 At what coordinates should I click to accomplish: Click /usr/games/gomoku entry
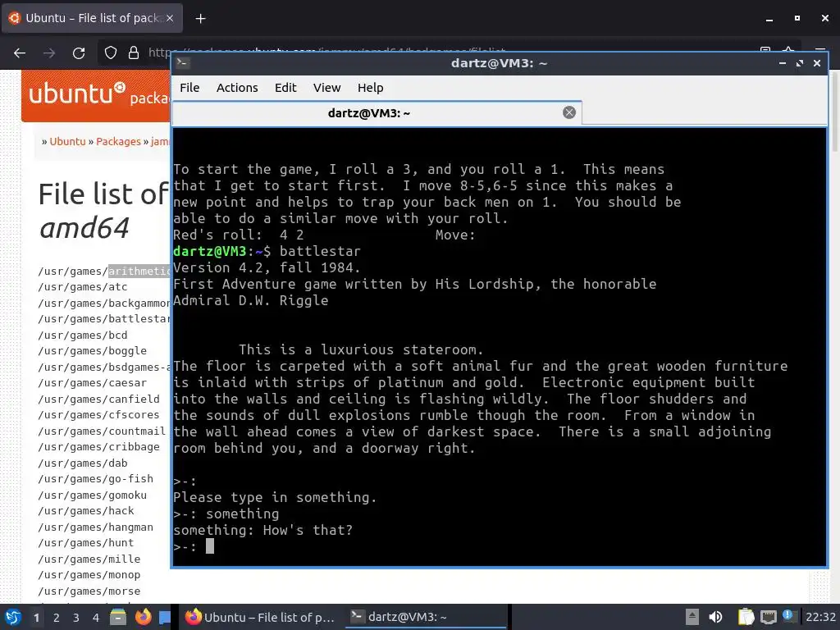tap(92, 495)
